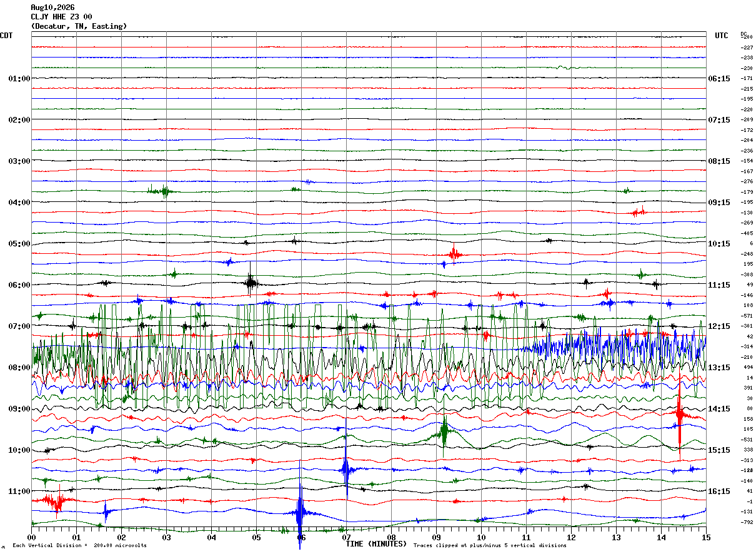The width and height of the screenshot is (756, 554).
Task: Click the 11:15 UTC time label
Action: pyautogui.click(x=719, y=285)
